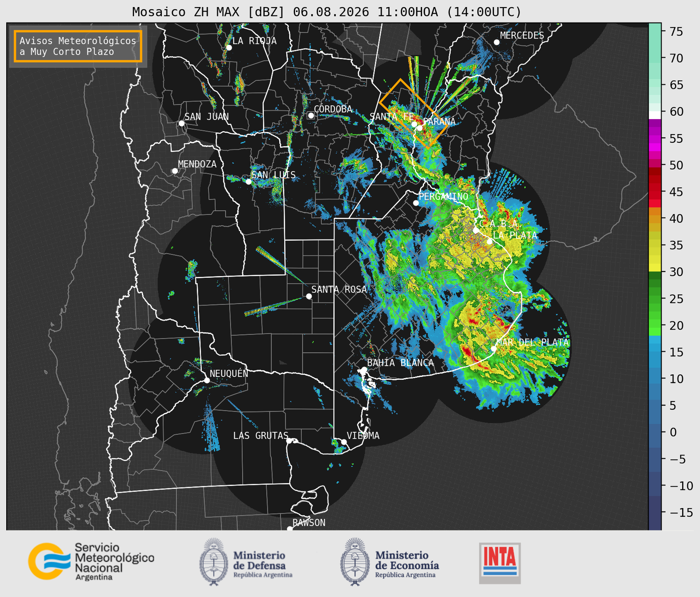Click the La Rioja city label
The width and height of the screenshot is (700, 597).
(x=254, y=41)
